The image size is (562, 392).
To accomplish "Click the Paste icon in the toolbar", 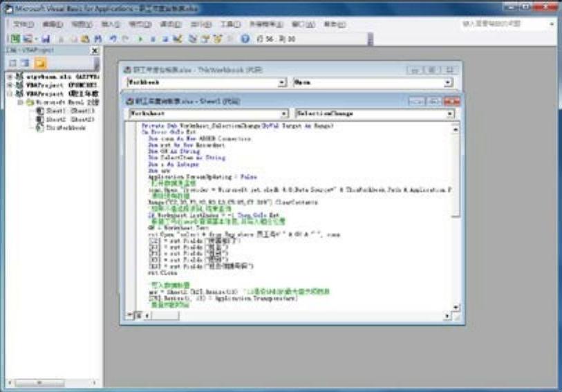I will [x=85, y=39].
